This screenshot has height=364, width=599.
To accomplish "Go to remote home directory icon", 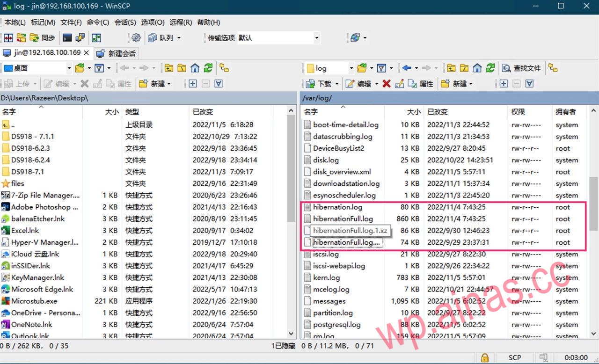I will tap(477, 68).
